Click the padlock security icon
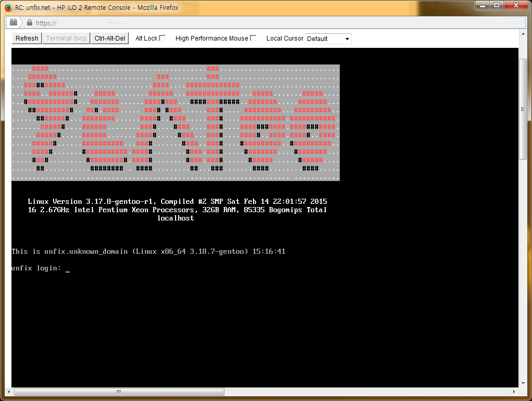The image size is (532, 401). pyautogui.click(x=29, y=23)
